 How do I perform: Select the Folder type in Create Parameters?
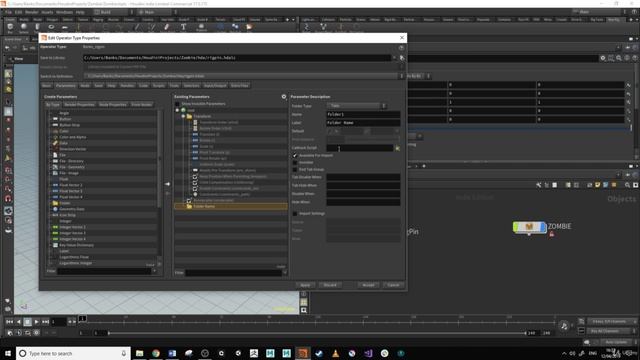tap(65, 203)
